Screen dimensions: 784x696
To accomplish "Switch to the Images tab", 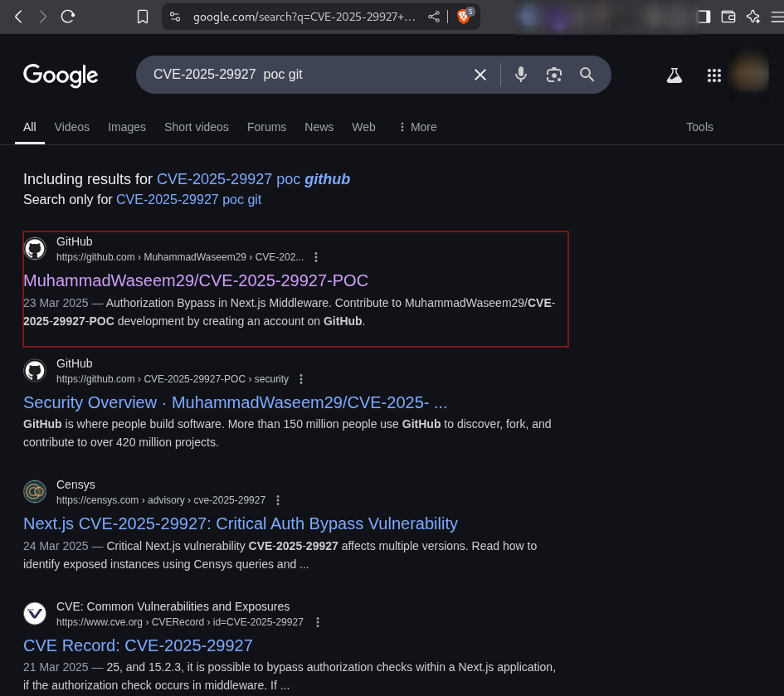I will (127, 127).
